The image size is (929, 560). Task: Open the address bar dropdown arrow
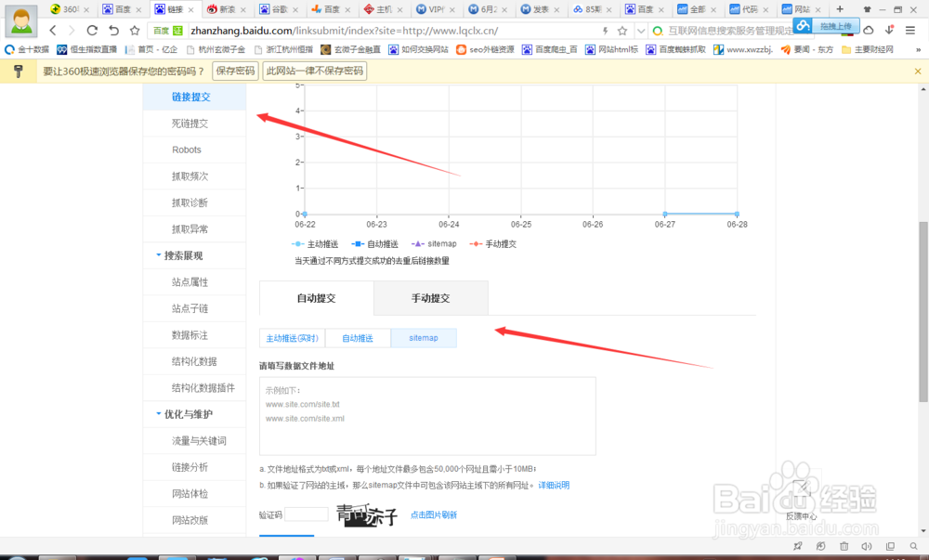coord(641,31)
